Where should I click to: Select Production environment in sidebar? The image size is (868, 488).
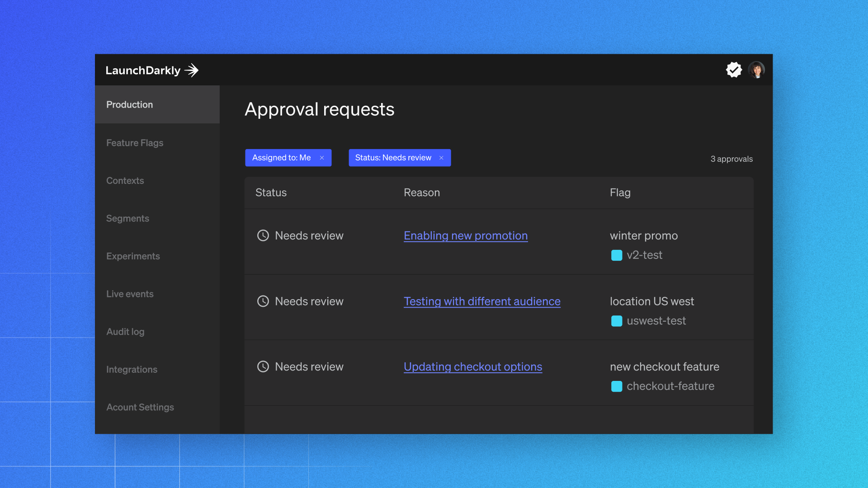pos(130,104)
